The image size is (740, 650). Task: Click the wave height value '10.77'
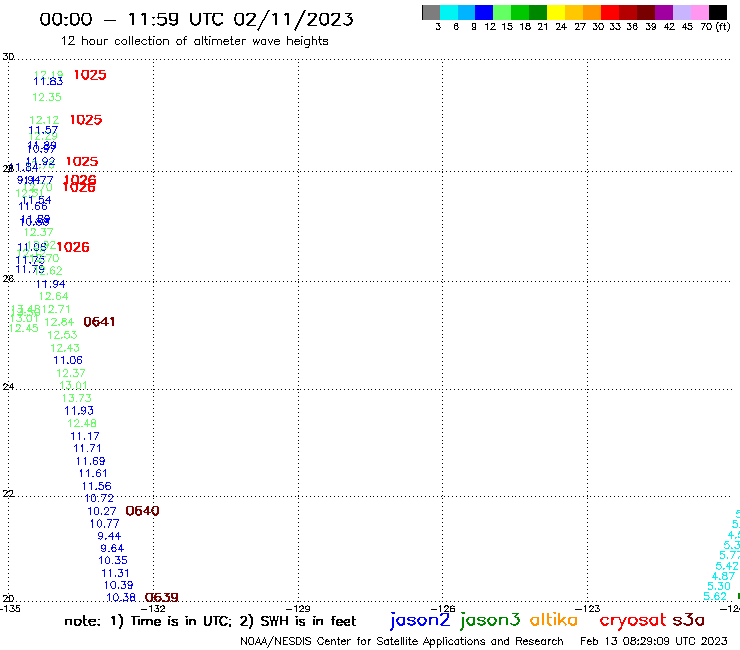104,524
